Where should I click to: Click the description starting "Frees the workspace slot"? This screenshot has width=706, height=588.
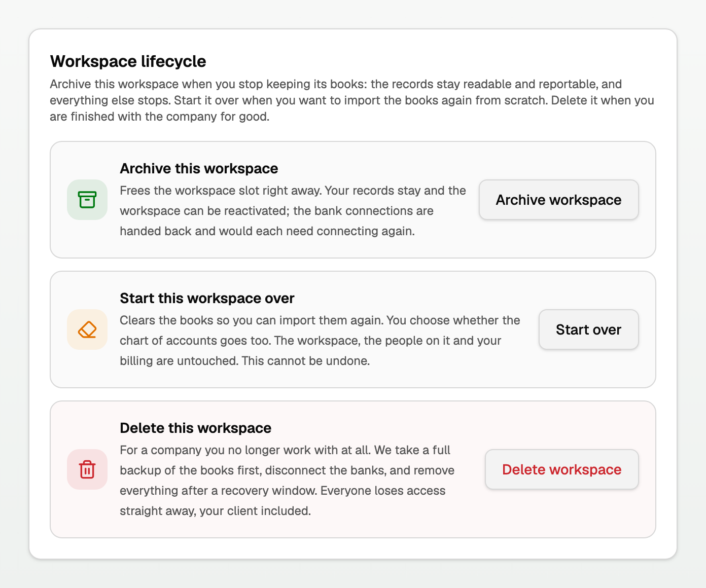(293, 211)
